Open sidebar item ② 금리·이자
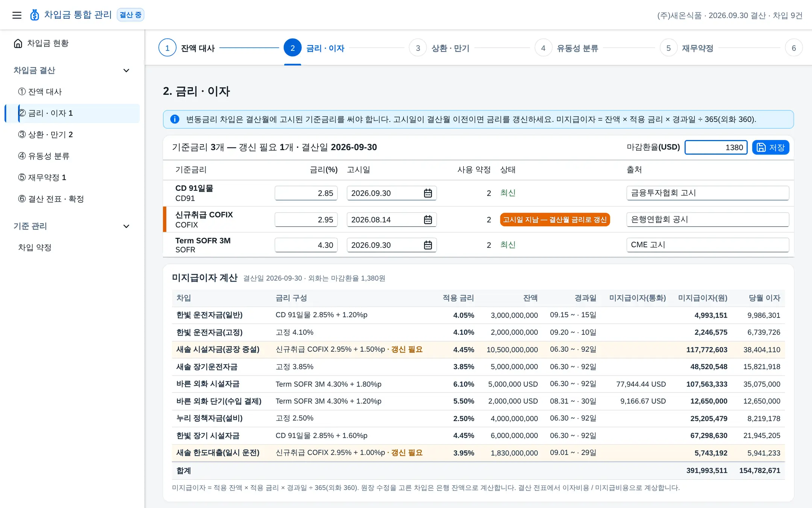The image size is (812, 508). tap(72, 113)
